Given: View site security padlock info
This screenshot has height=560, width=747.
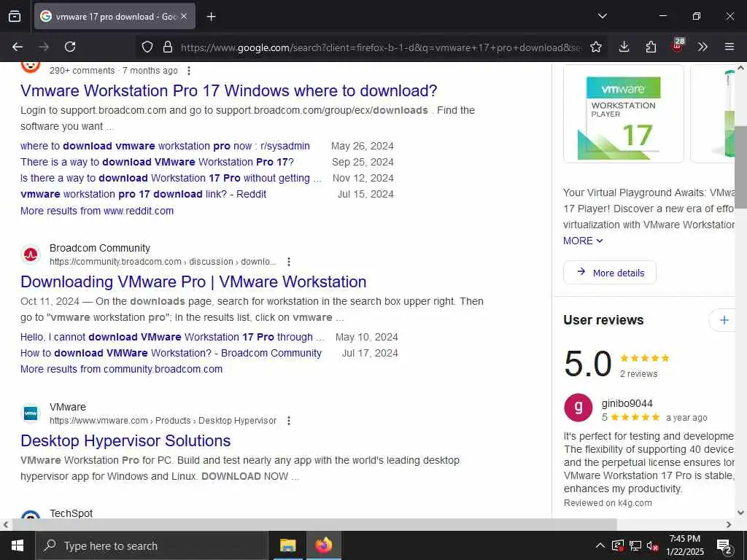Looking at the screenshot, I should click(167, 47).
